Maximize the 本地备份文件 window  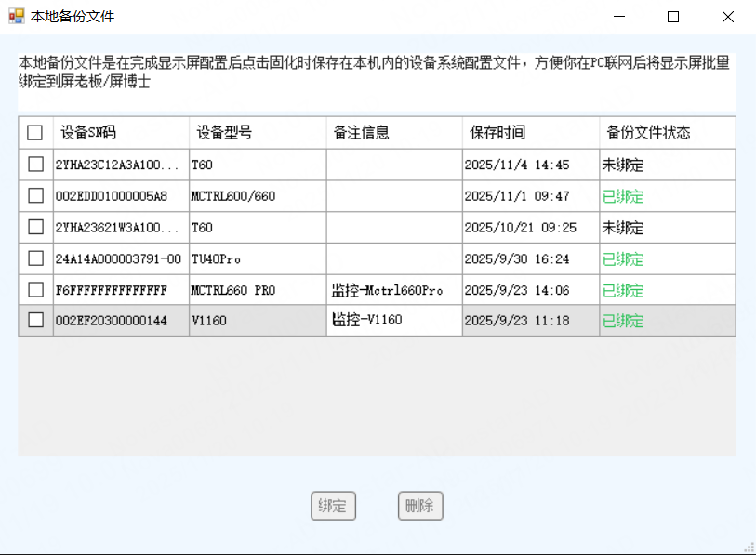673,17
